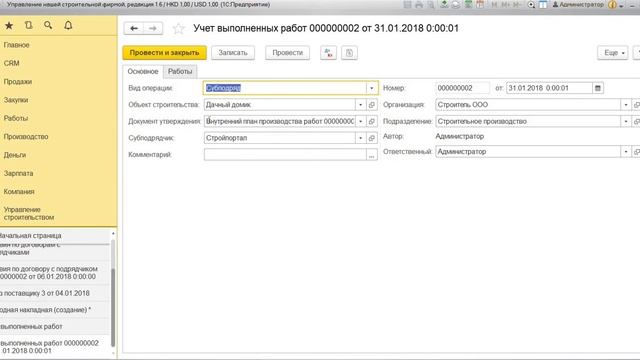Viewport: 640px width, 360px height.
Task: Open the Производство section
Action: point(26,137)
